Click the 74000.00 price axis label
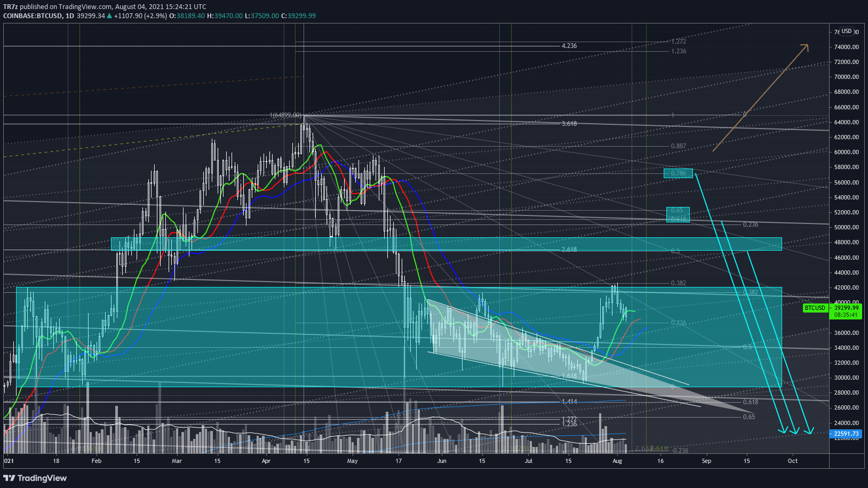 (x=847, y=47)
